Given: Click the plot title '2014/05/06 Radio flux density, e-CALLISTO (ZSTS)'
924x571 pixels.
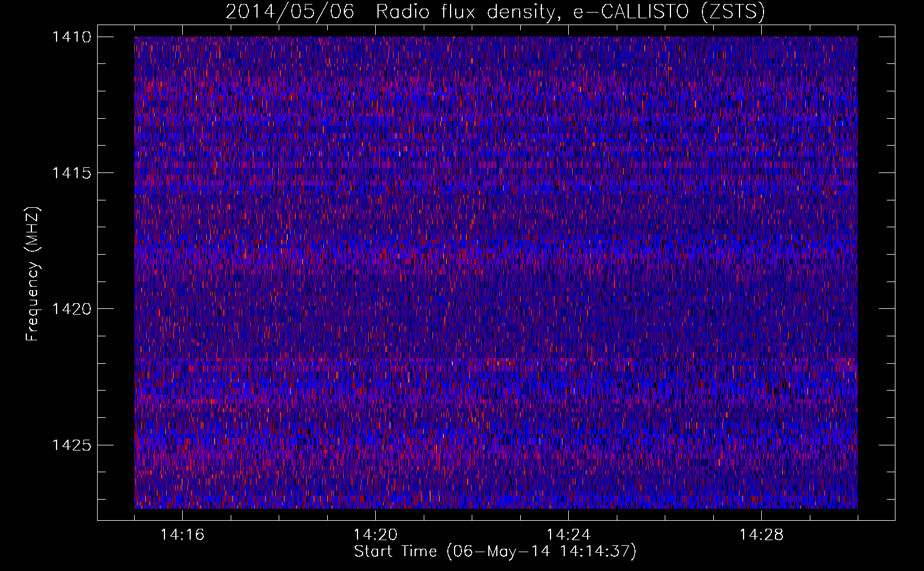Looking at the screenshot, I should point(495,12).
